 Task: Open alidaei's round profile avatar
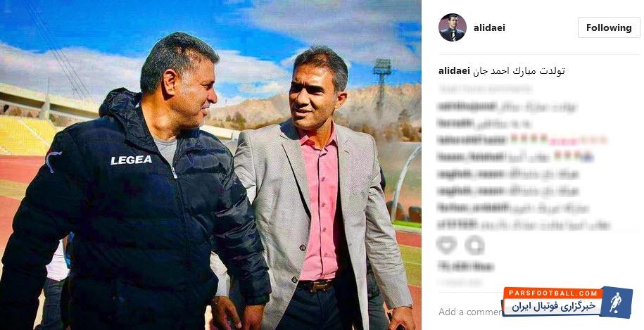point(452,27)
